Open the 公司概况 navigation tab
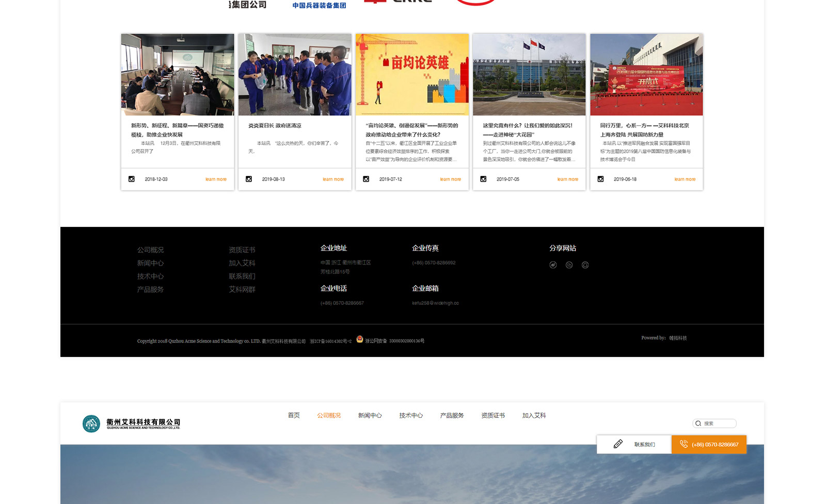 [x=329, y=415]
